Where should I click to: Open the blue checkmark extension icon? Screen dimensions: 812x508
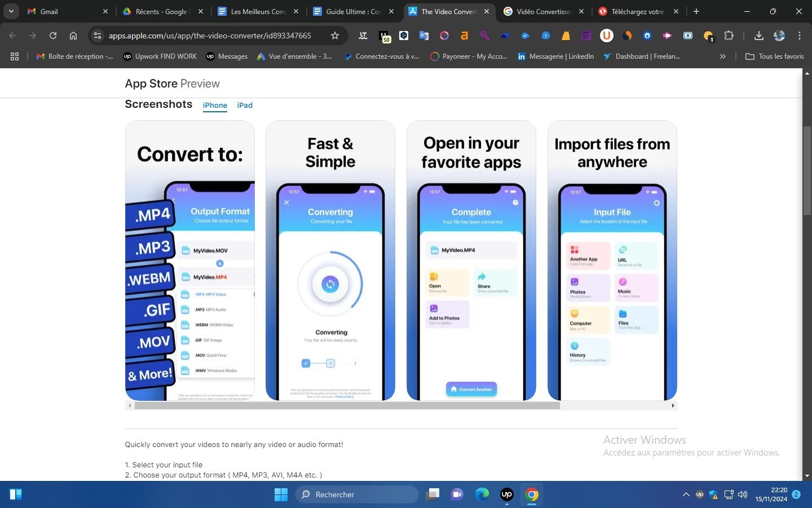point(525,36)
